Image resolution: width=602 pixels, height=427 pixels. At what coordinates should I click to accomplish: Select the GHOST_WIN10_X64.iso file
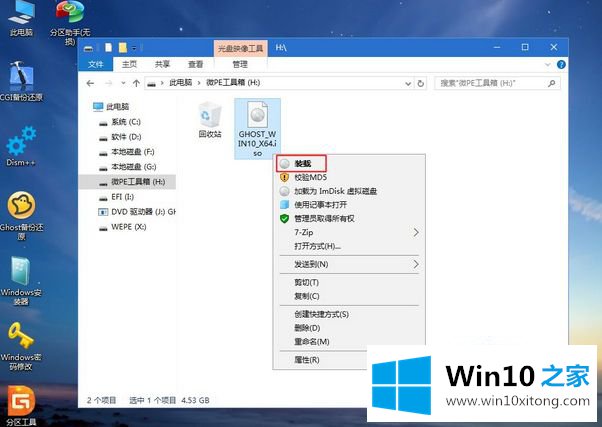click(x=257, y=128)
